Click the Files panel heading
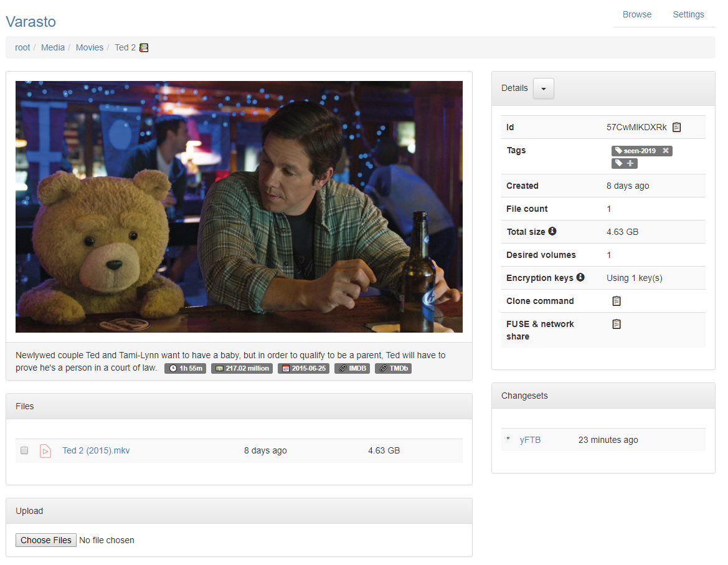 [x=25, y=406]
